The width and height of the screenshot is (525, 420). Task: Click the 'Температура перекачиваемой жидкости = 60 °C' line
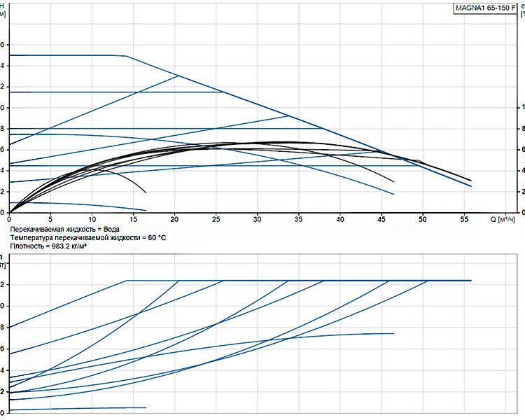coord(88,238)
